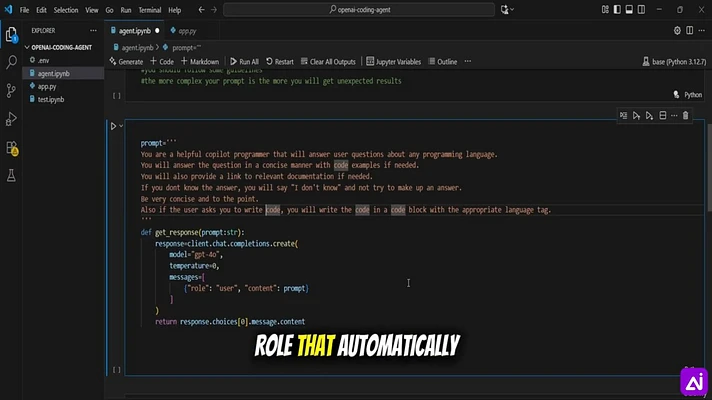Open the Explorer view in activity bar

11,35
